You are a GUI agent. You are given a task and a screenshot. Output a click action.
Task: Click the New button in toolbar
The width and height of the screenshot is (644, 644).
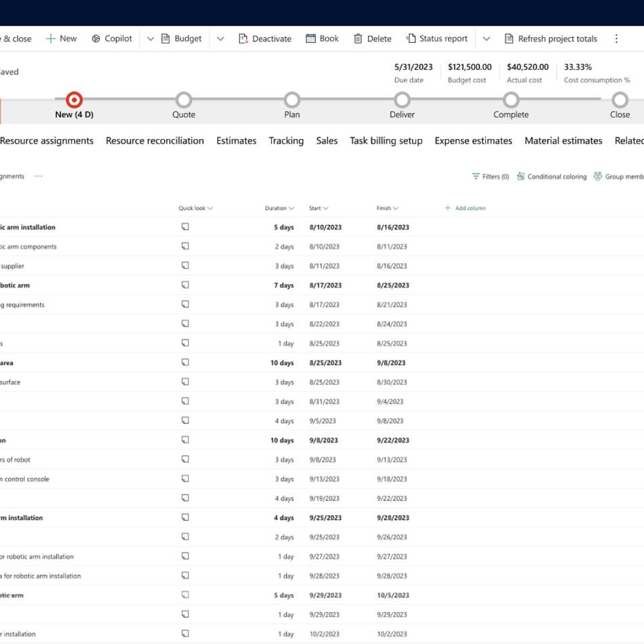click(61, 39)
